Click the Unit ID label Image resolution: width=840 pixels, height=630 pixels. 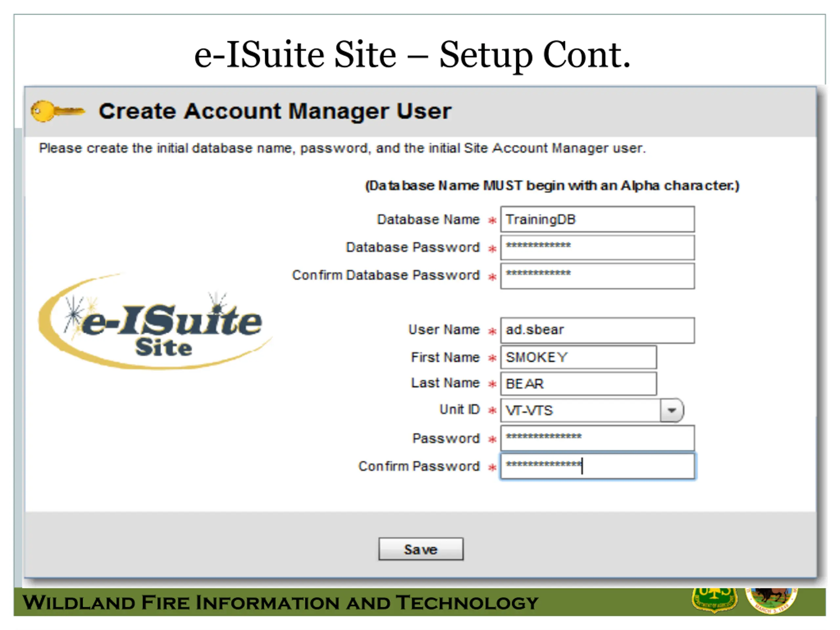point(459,409)
